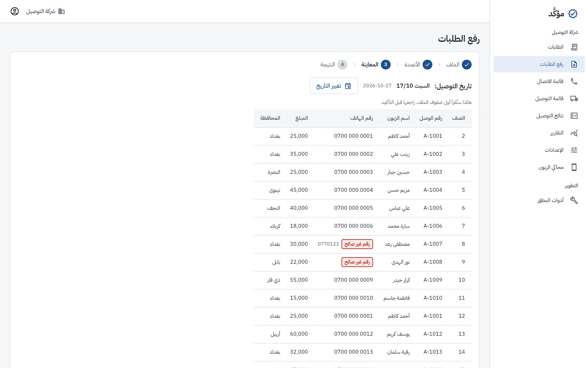Click the company building icon in header

(x=61, y=11)
